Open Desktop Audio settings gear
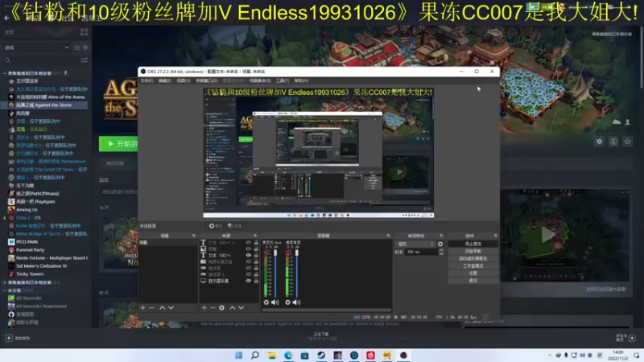Image resolution: width=644 pixels, height=362 pixels. (x=287, y=302)
